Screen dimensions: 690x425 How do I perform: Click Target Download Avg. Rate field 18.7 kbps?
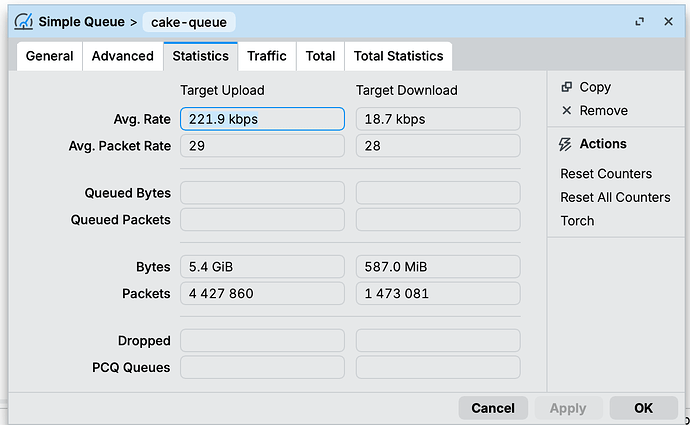click(438, 119)
